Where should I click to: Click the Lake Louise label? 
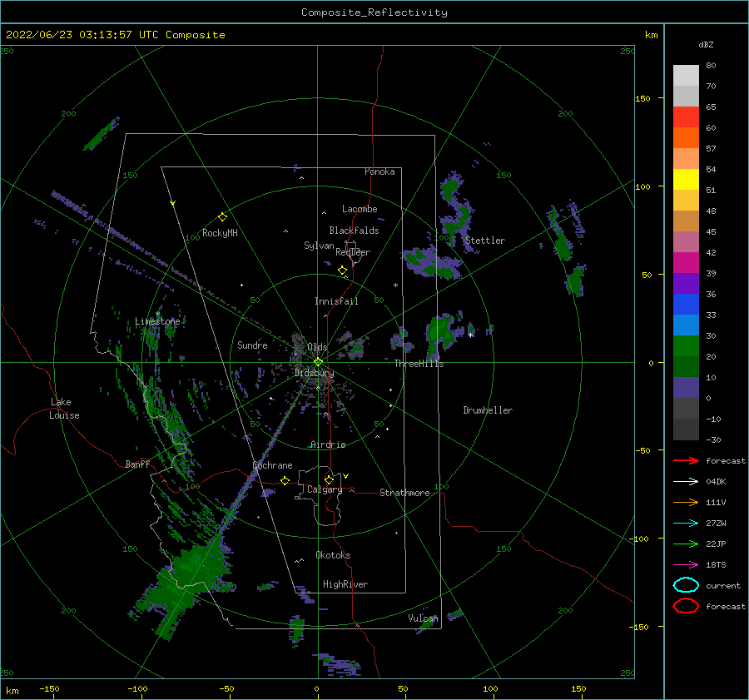tap(64, 409)
